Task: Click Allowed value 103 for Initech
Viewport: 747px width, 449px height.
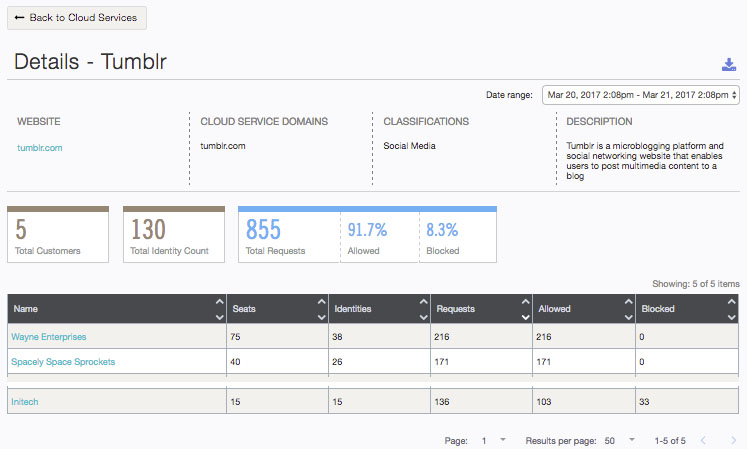Action: tap(544, 402)
